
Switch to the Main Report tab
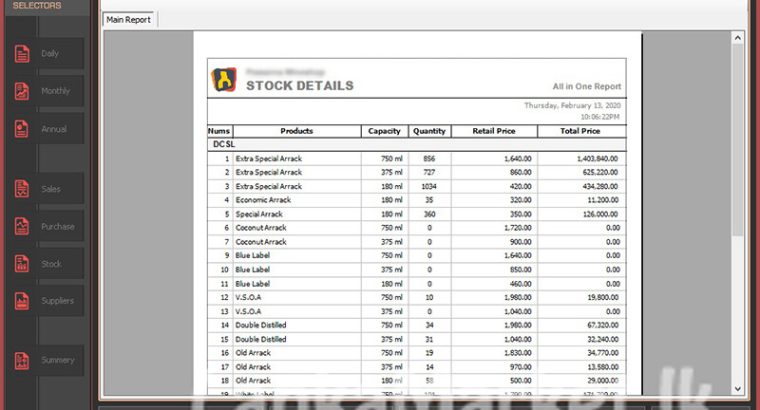coord(129,19)
